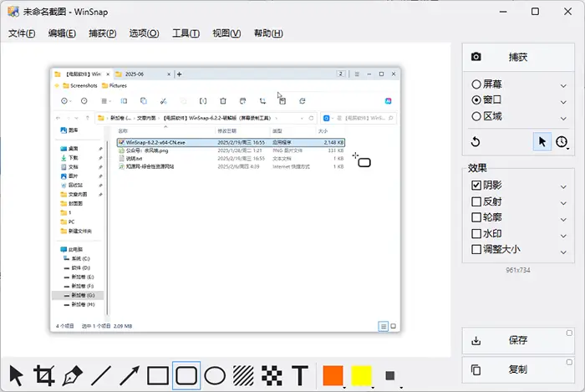Image resolution: width=585 pixels, height=392 pixels.
Task: Open the orange color swatch
Action: [333, 375]
